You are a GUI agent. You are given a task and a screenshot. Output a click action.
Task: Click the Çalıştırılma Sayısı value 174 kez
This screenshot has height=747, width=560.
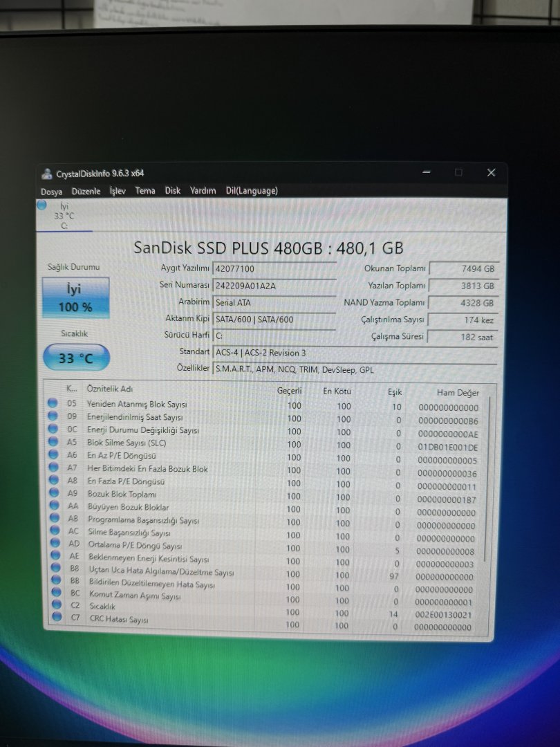coord(463,320)
